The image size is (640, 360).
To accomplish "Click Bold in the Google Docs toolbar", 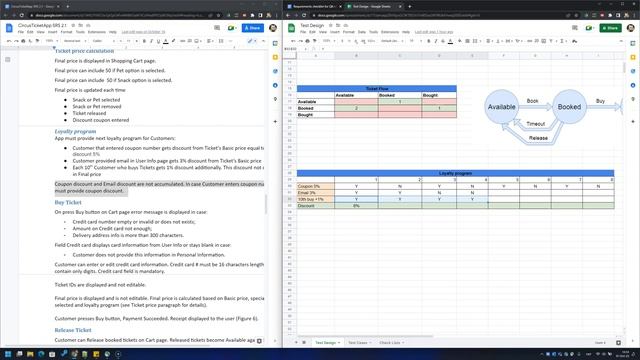I will [144, 41].
